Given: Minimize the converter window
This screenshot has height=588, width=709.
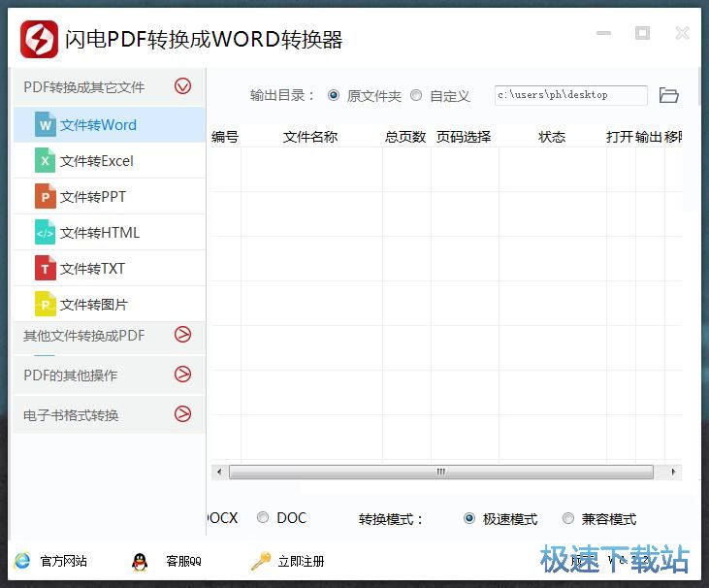Looking at the screenshot, I should [603, 33].
